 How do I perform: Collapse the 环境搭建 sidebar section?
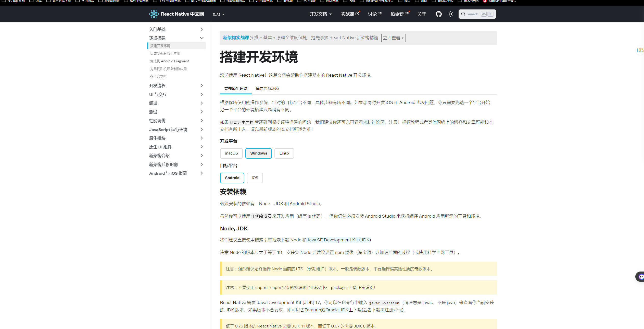201,38
